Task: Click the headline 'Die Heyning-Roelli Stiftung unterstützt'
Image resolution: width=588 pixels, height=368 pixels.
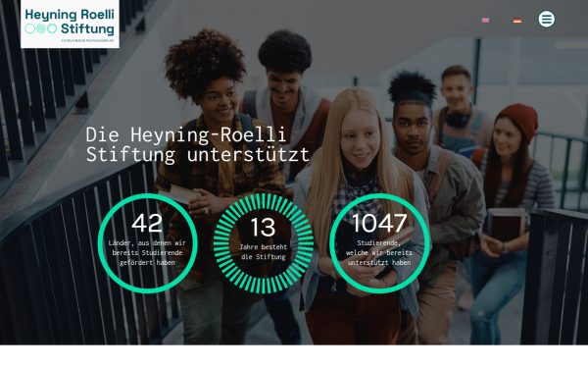Action: pos(198,144)
